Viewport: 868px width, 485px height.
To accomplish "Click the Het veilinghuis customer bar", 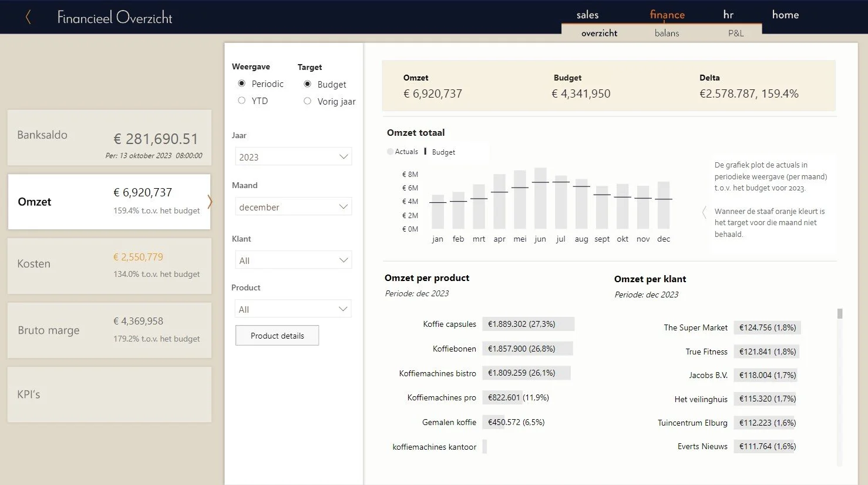I will tap(765, 399).
